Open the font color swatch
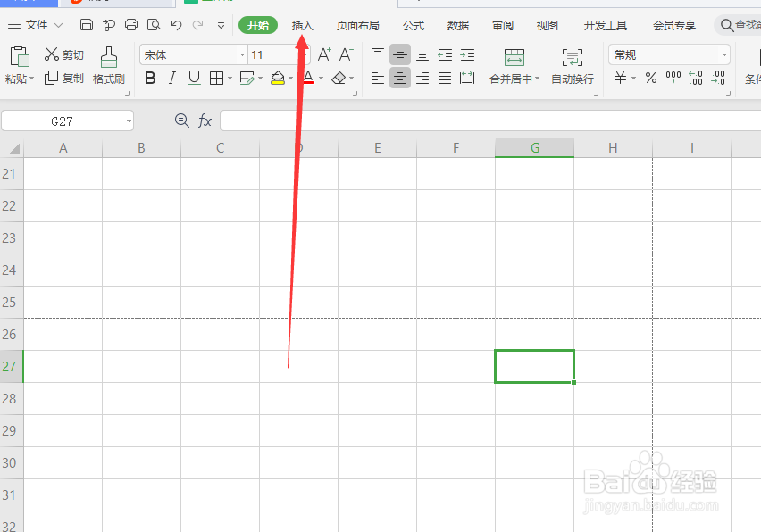Viewport: 761px width, 532px height. (x=307, y=78)
